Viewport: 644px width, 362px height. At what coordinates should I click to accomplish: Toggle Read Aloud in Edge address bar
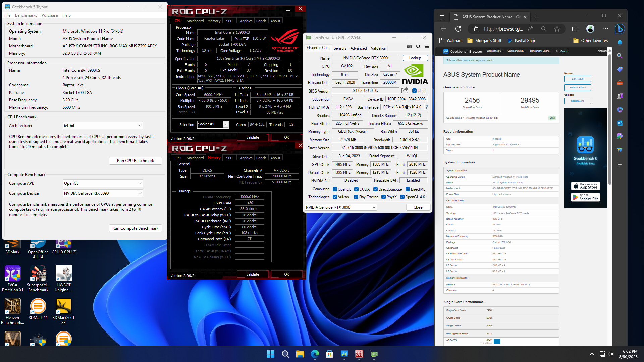click(x=530, y=29)
